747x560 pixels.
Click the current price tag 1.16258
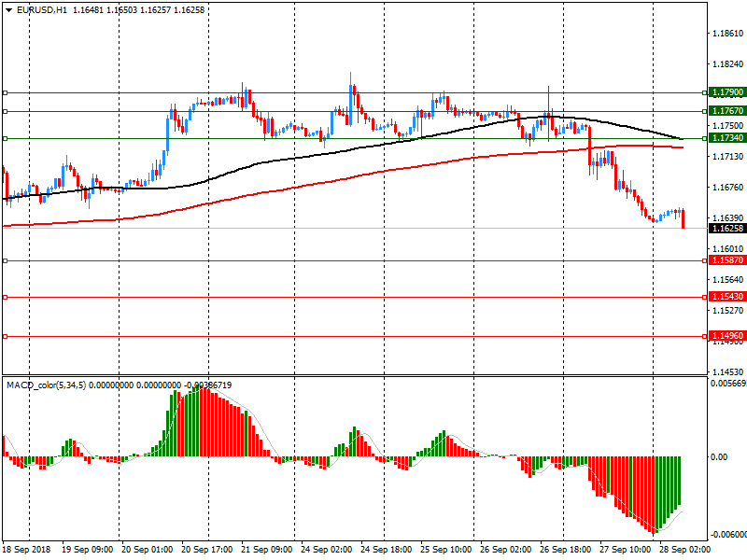pos(726,229)
